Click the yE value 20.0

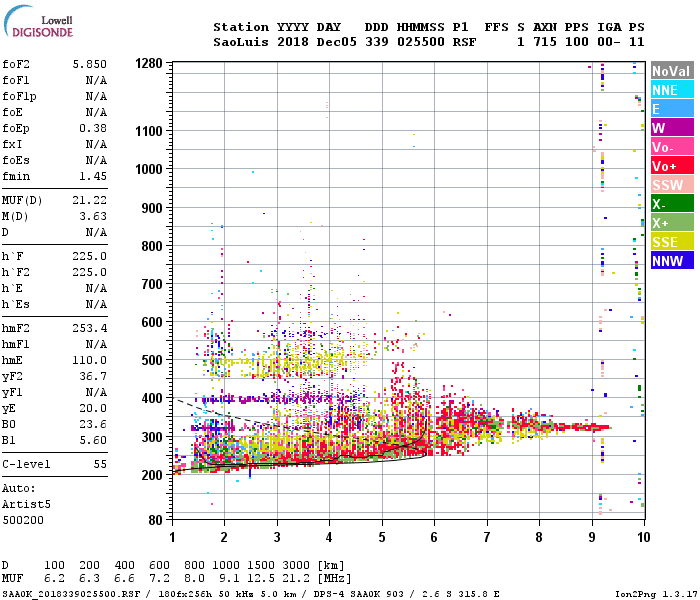tap(93, 408)
